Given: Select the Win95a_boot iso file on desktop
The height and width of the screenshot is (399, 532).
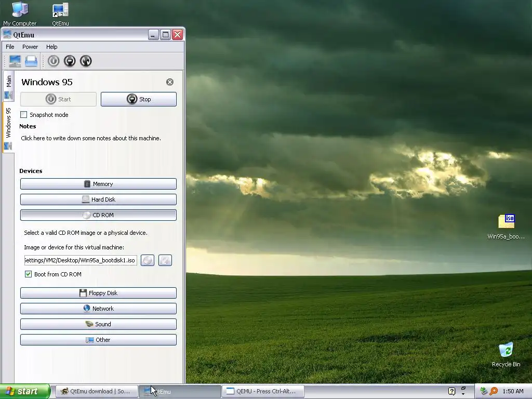Looking at the screenshot, I should coord(506,227).
